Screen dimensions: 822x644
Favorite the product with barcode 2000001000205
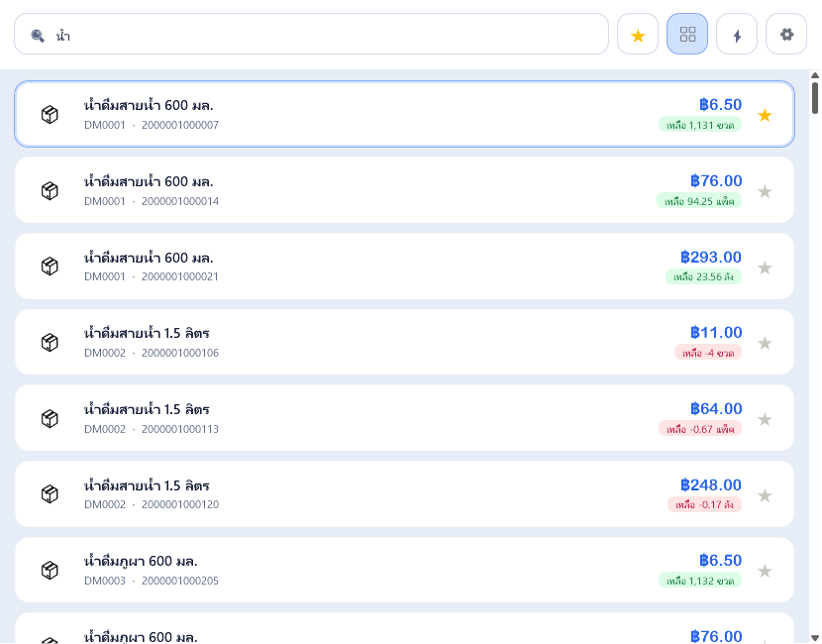pos(765,571)
